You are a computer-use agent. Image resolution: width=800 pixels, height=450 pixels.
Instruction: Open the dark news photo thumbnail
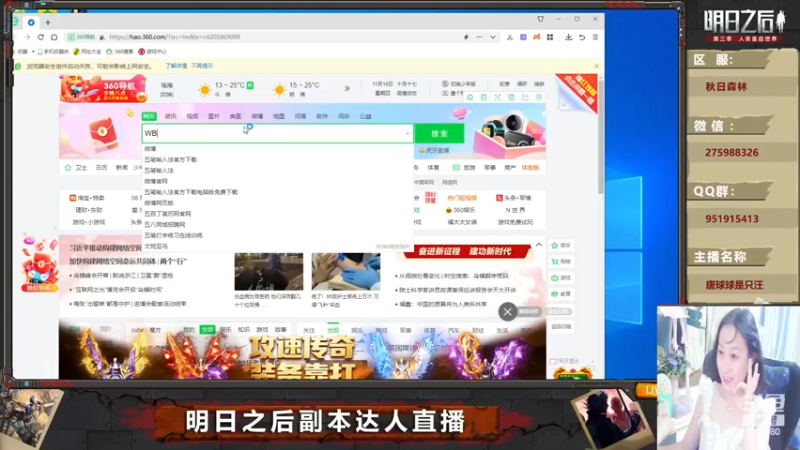point(269,271)
